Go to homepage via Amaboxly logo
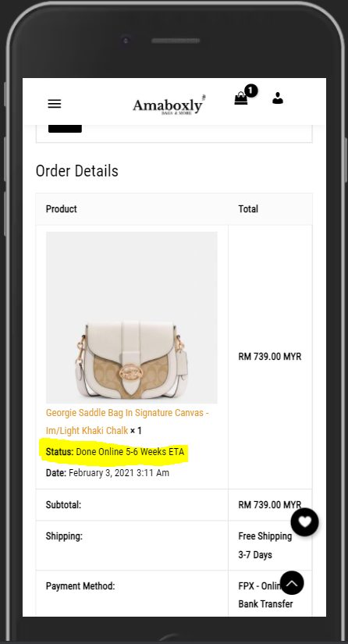Screen dimensions: 348x644 click(169, 105)
